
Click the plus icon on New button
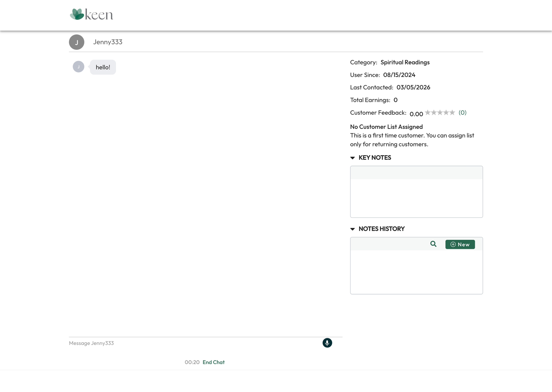pos(453,244)
